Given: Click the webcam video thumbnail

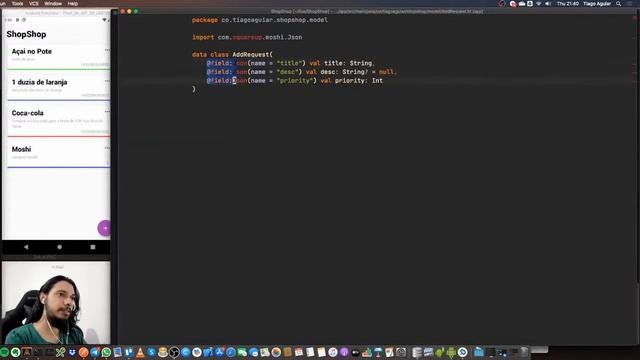Looking at the screenshot, I should pos(56,302).
